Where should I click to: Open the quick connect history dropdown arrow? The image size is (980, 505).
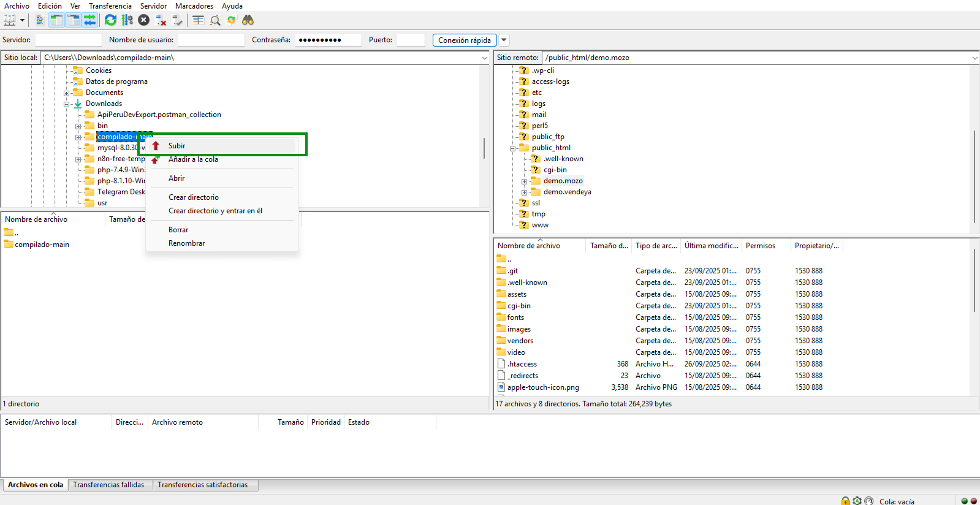point(504,40)
